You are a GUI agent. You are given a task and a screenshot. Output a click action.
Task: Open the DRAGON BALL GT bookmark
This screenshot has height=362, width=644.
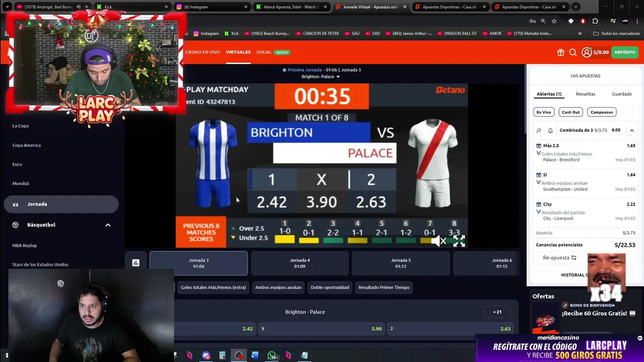point(456,34)
